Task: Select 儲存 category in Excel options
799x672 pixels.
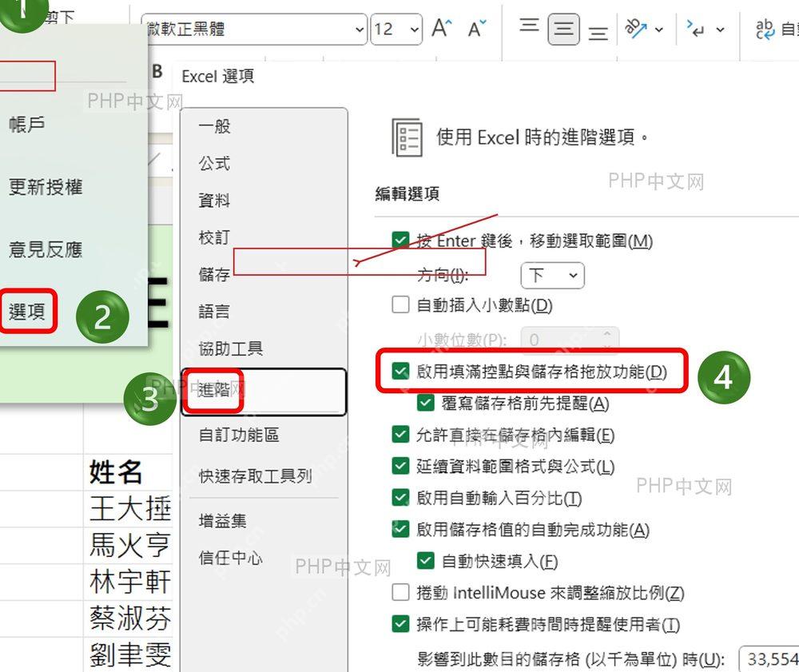Action: coord(214,275)
